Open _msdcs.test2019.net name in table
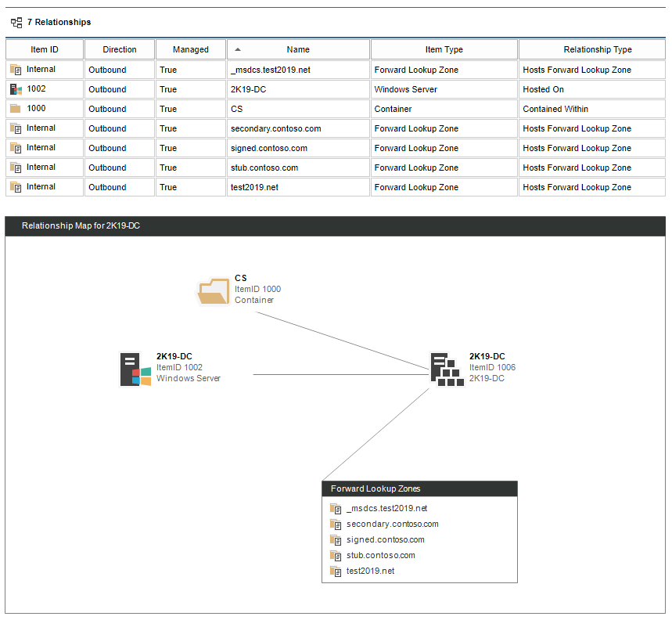 271,70
